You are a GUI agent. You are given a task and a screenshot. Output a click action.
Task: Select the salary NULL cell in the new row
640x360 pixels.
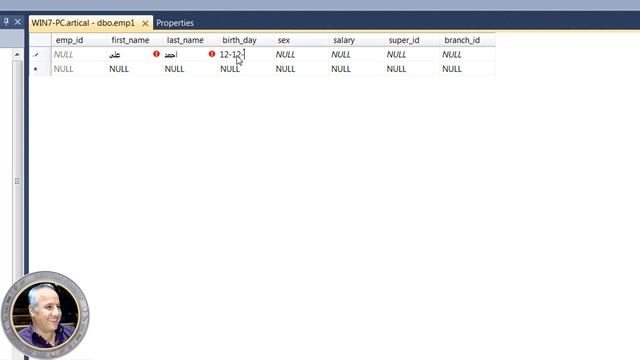pyautogui.click(x=357, y=69)
